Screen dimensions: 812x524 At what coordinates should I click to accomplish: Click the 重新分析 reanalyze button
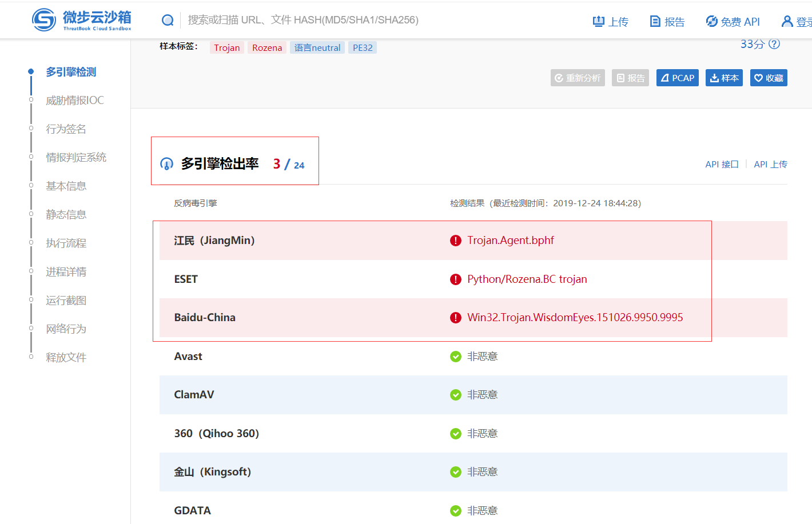578,78
